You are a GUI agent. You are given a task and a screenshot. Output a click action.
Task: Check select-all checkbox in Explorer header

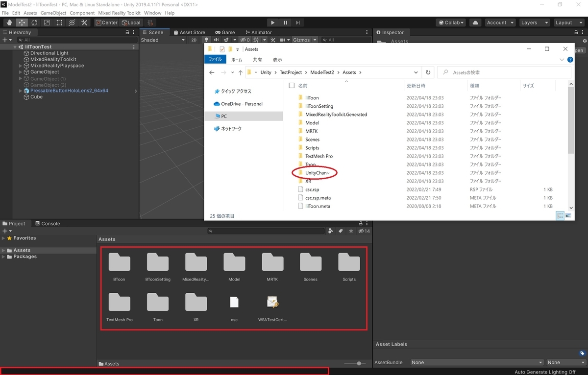click(292, 85)
